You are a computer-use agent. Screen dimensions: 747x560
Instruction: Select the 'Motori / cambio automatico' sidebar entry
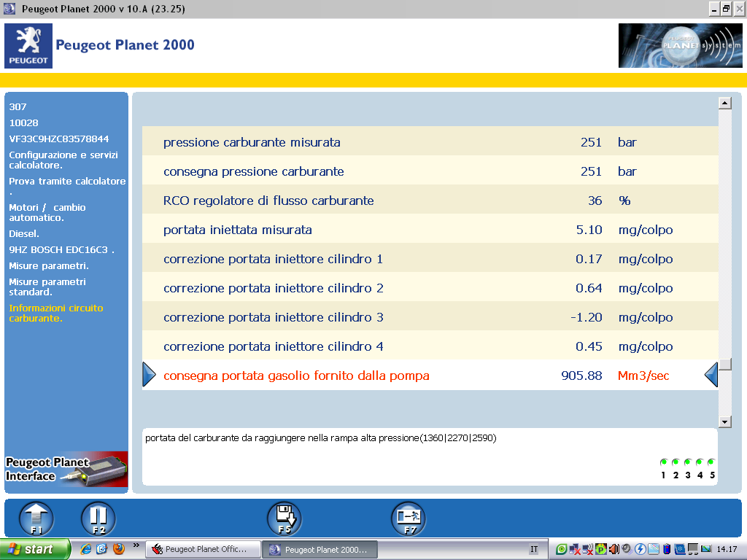pos(47,212)
